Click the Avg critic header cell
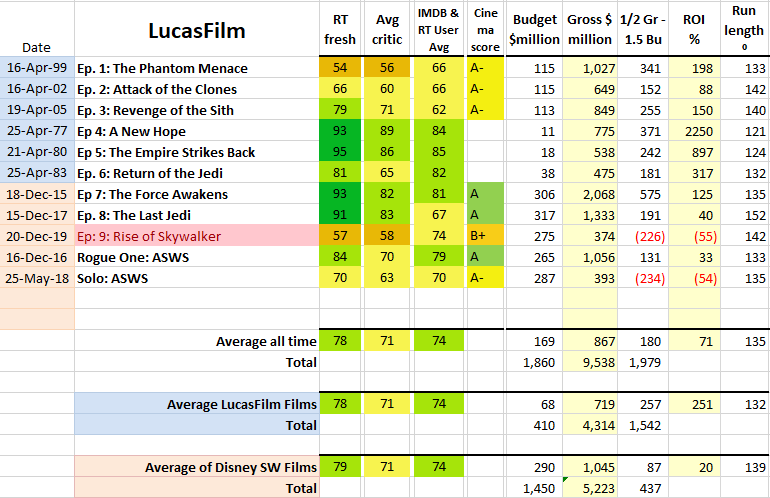The width and height of the screenshot is (770, 498). pyautogui.click(x=386, y=30)
